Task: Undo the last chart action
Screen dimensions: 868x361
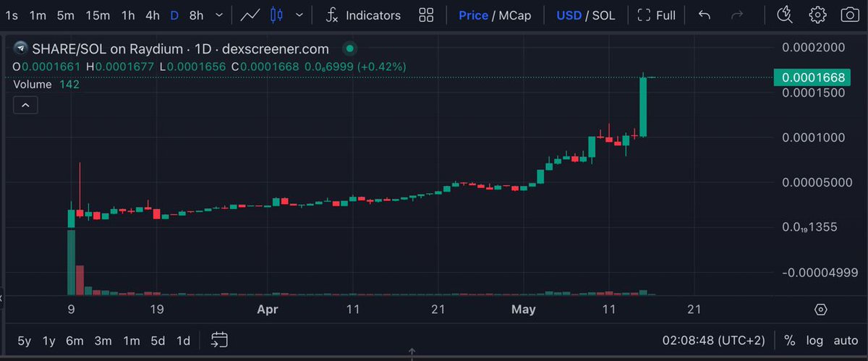Action: click(704, 15)
